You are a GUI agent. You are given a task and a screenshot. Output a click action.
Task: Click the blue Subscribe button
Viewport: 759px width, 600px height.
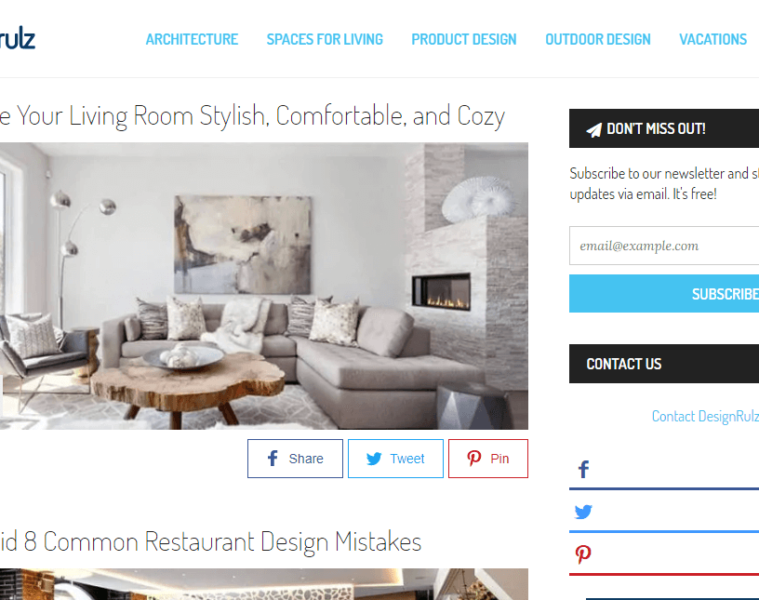click(664, 294)
